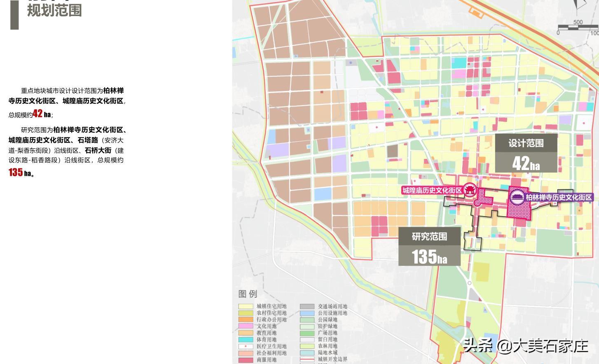Select the 城隍庙历史文化街区 map label

pos(432,190)
